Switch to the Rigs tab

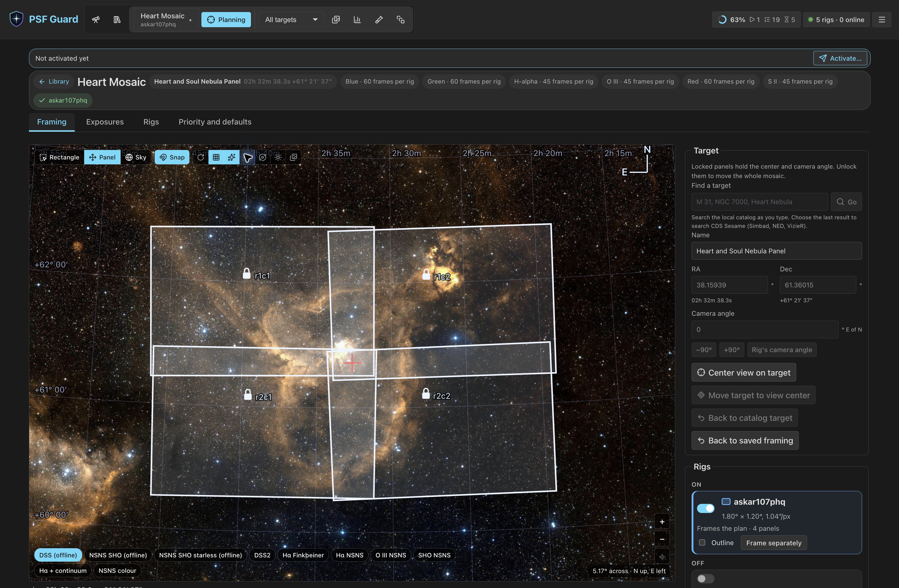[x=151, y=122]
